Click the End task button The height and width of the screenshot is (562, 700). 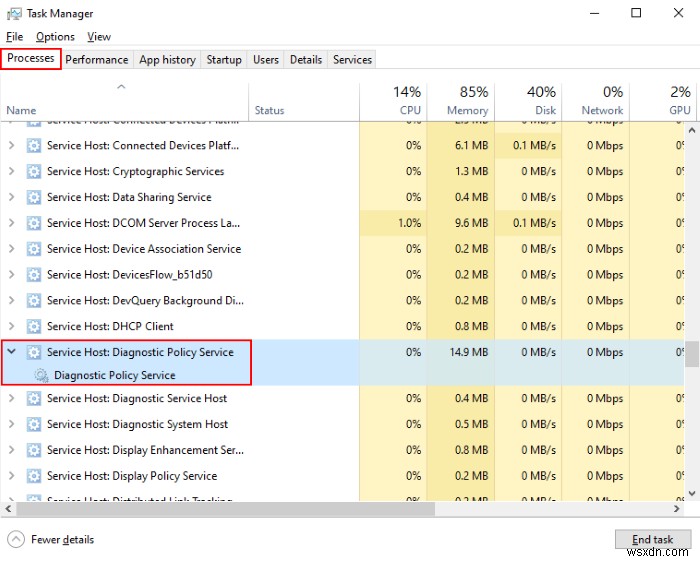point(652,539)
